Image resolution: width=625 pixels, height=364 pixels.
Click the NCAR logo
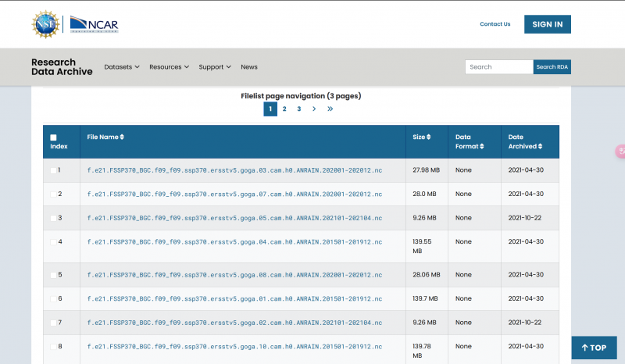94,25
